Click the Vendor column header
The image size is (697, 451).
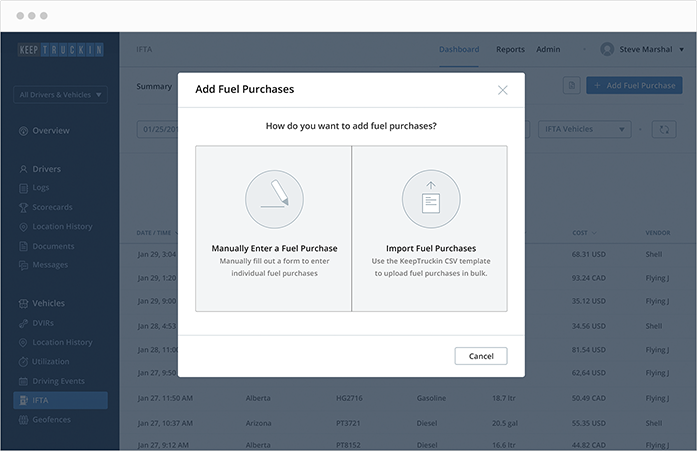[x=658, y=233]
